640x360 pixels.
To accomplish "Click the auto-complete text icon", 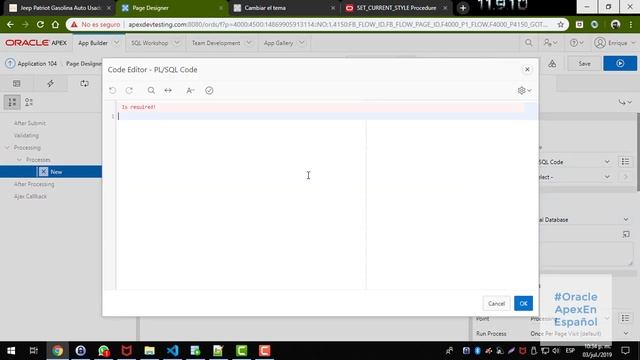I will coord(190,91).
